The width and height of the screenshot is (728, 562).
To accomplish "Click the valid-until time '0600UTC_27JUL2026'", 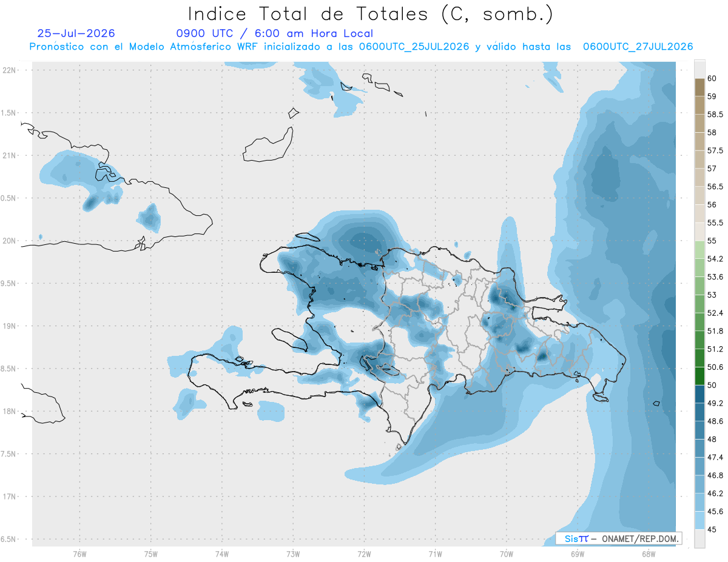I will click(x=638, y=47).
